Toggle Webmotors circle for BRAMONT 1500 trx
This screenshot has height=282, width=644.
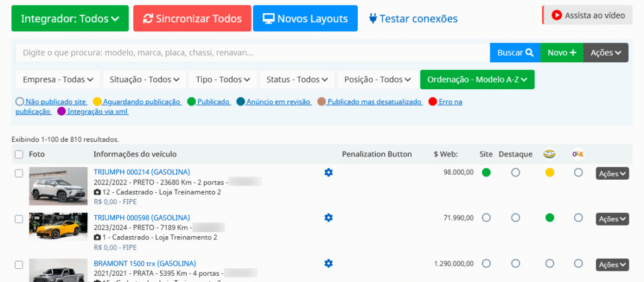[550, 263]
